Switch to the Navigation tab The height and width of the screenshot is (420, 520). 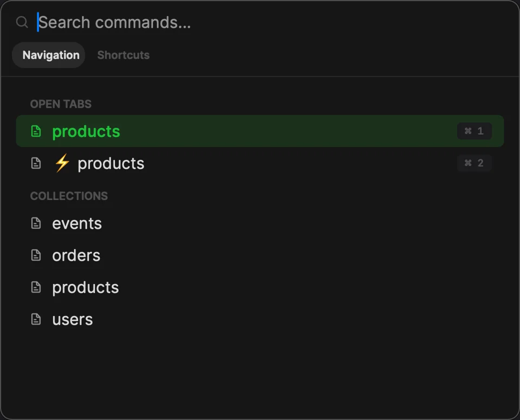48,55
